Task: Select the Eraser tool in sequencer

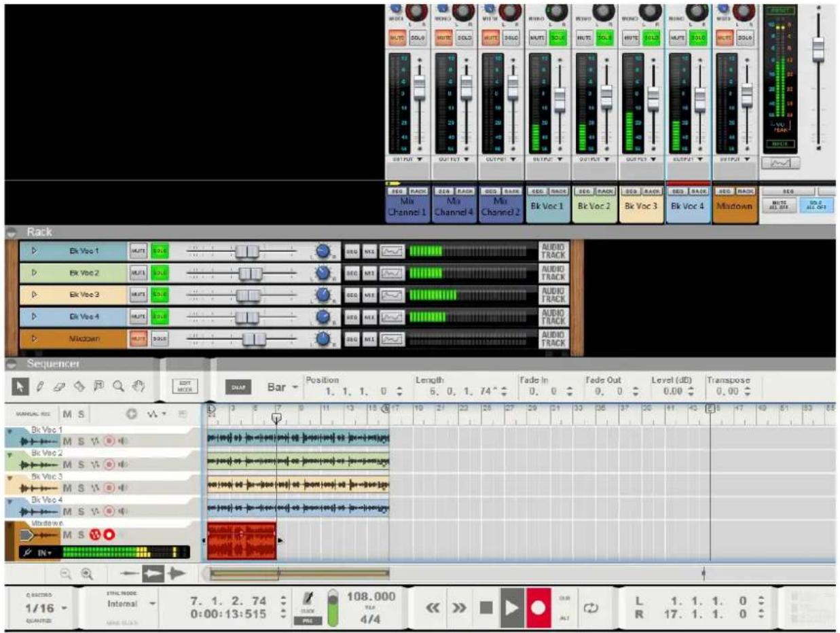Action: [x=60, y=386]
